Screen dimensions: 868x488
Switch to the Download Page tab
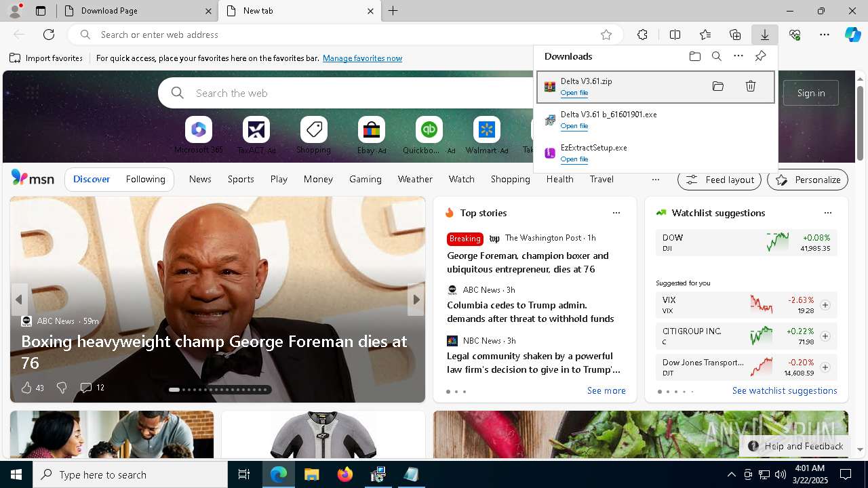click(x=137, y=11)
